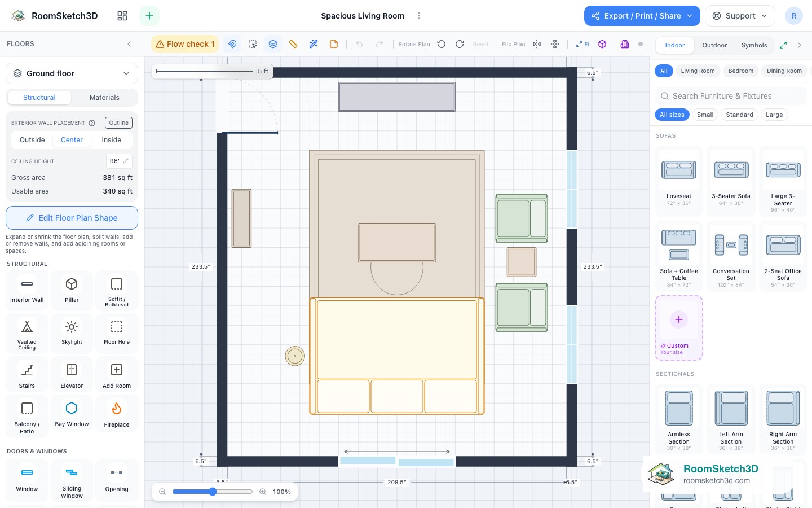Switch to the Materials tab

coord(104,98)
